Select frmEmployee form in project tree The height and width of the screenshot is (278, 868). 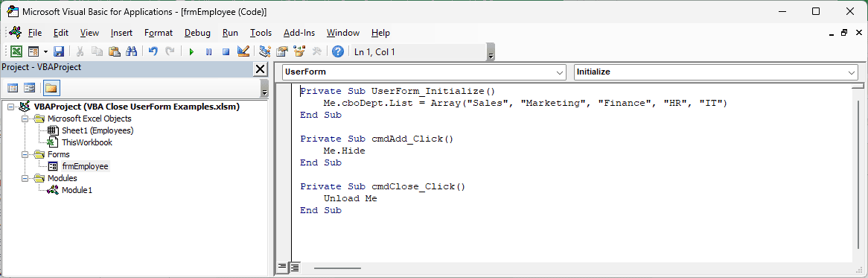[x=86, y=166]
